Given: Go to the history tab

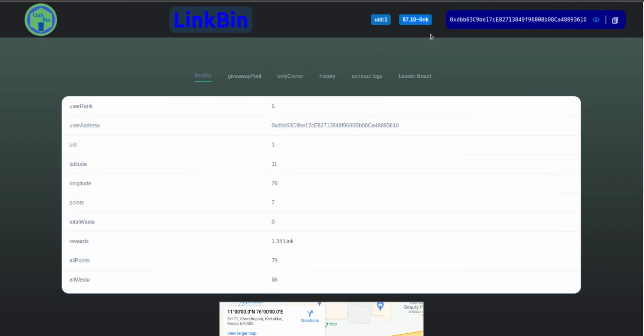Looking at the screenshot, I should point(327,76).
